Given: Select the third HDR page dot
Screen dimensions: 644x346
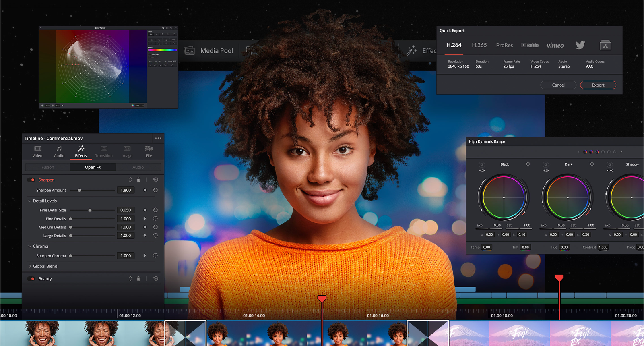Looking at the screenshot, I should pyautogui.click(x=597, y=152).
